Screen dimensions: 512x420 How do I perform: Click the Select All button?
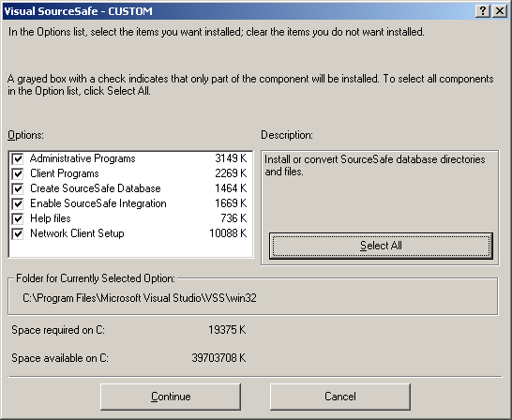[381, 246]
